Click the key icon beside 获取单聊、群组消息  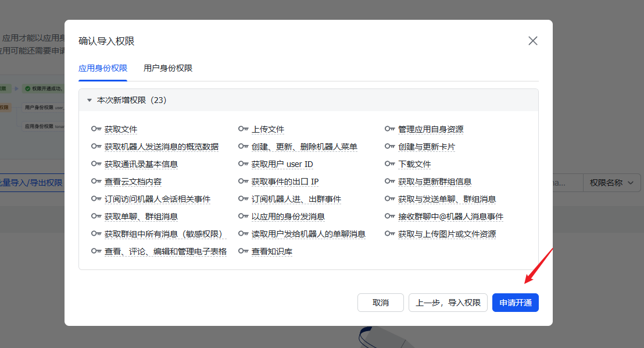point(96,216)
